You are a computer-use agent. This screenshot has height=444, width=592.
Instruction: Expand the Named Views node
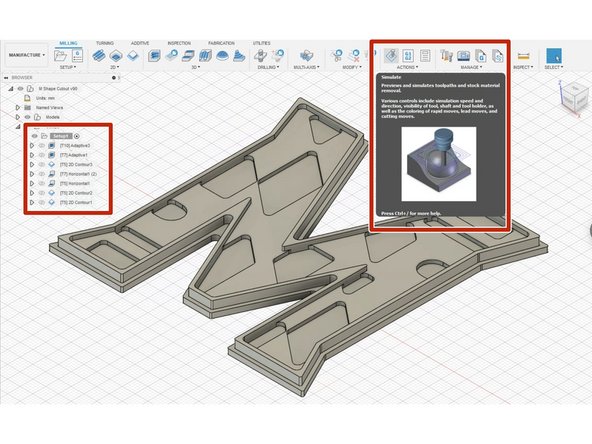tap(18, 108)
